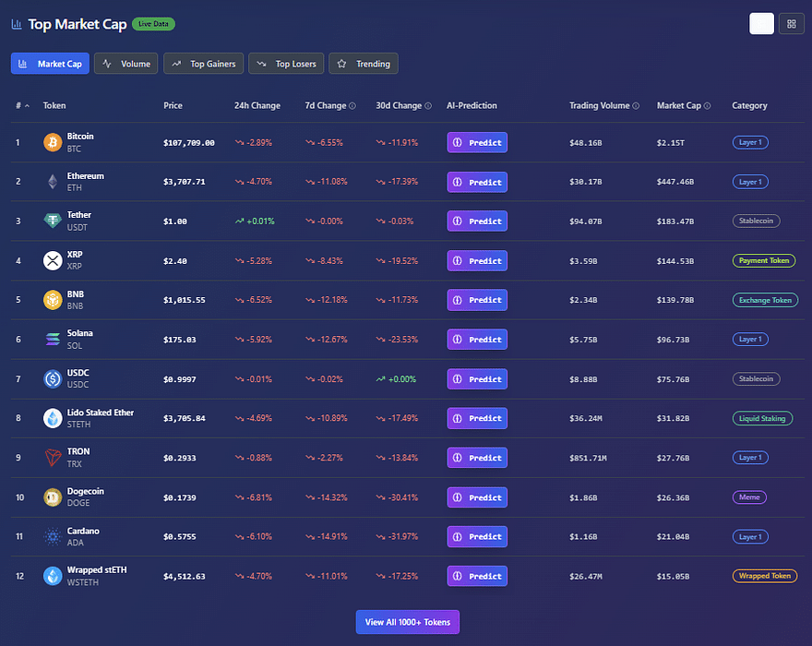Open the Top Gainers tab

pyautogui.click(x=204, y=64)
